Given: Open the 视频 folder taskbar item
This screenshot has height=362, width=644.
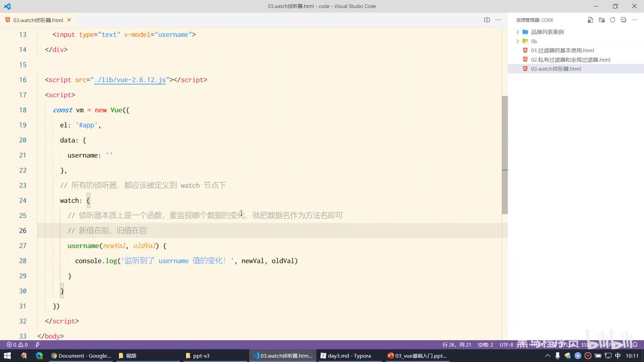Looking at the screenshot, I should click(x=148, y=355).
